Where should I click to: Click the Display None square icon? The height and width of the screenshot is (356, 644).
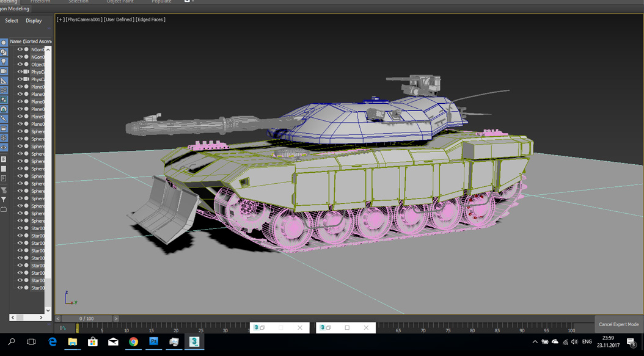tap(4, 169)
